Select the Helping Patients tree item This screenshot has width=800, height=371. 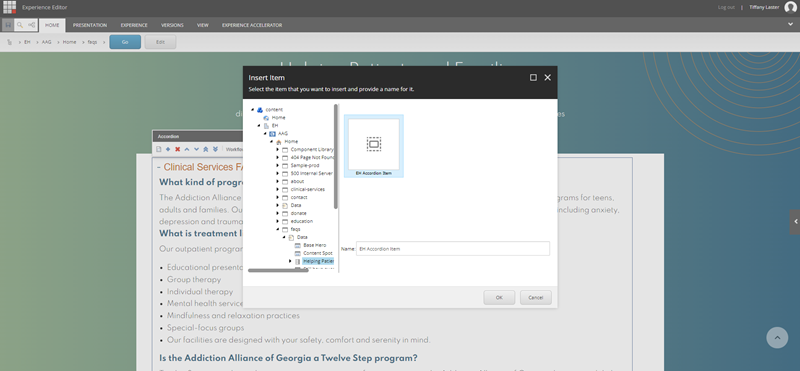318,261
